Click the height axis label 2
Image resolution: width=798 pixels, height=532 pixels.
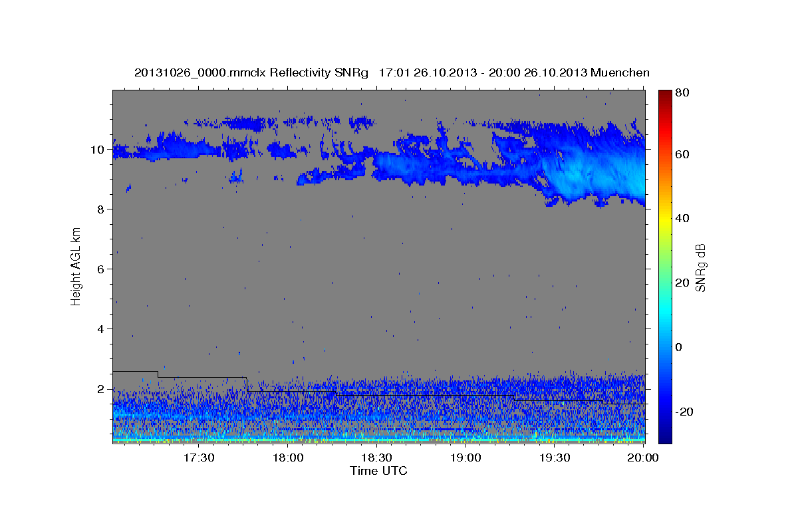[x=102, y=388]
